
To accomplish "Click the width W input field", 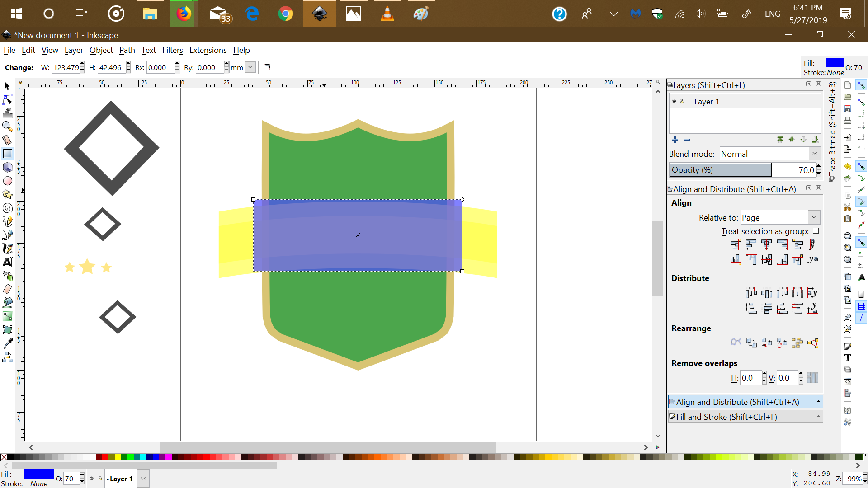I will (66, 67).
